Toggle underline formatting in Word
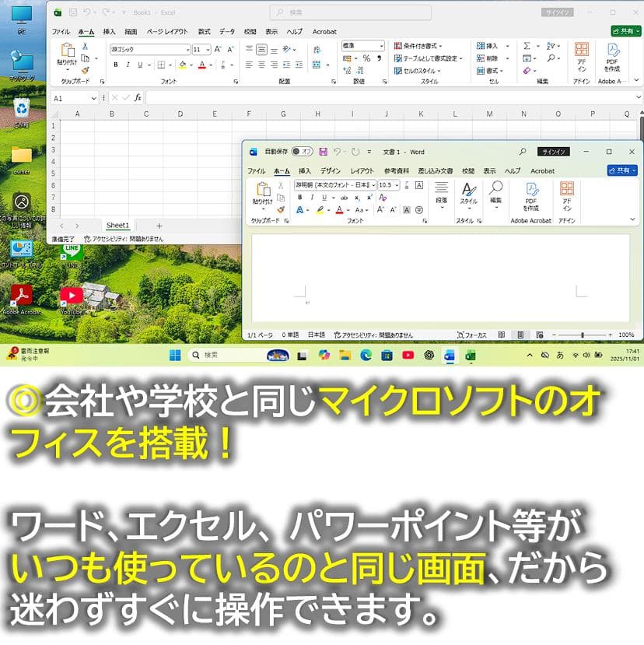The height and width of the screenshot is (645, 644). [x=324, y=197]
